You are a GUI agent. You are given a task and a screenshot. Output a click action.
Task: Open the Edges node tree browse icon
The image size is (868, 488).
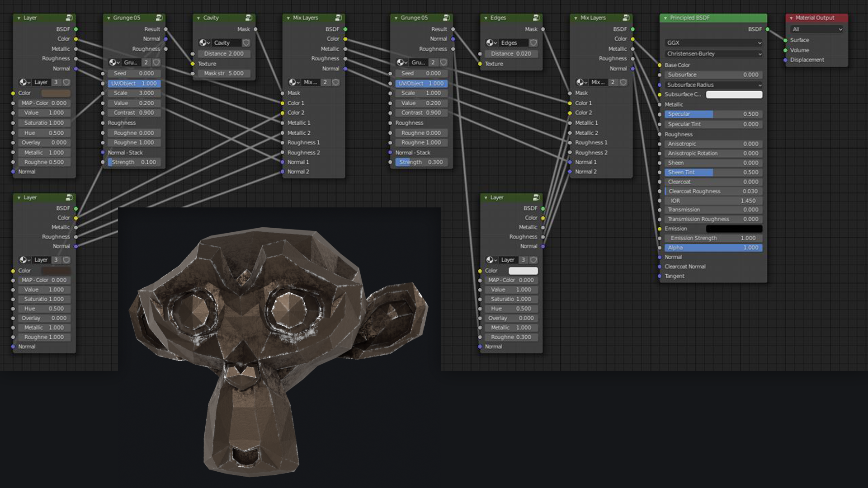tap(491, 43)
